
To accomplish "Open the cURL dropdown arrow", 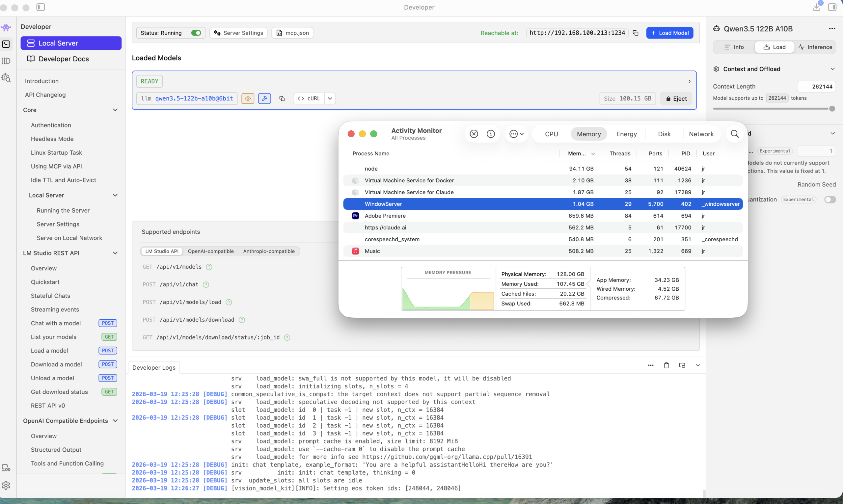I will click(x=330, y=98).
